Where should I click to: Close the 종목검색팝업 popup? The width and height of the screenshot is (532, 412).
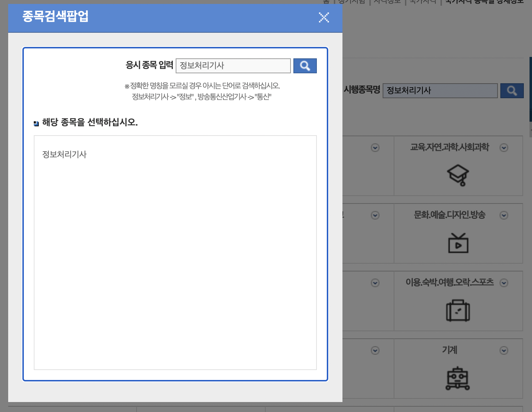tap(324, 17)
